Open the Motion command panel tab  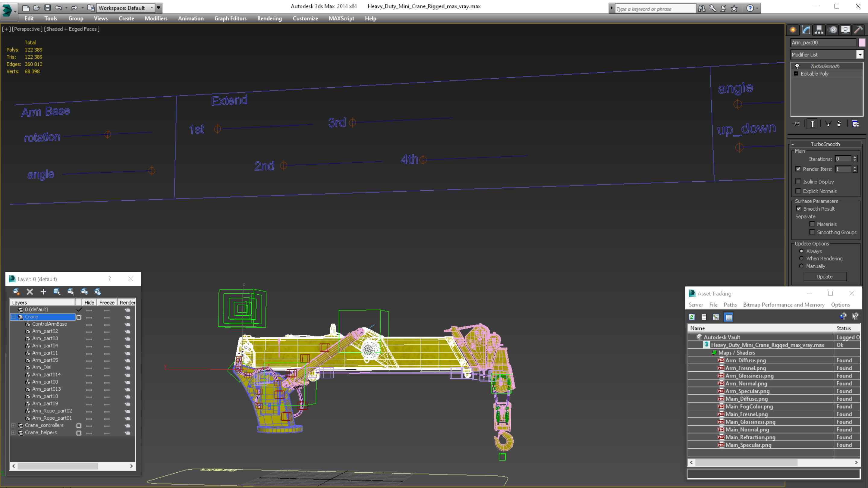[833, 30]
